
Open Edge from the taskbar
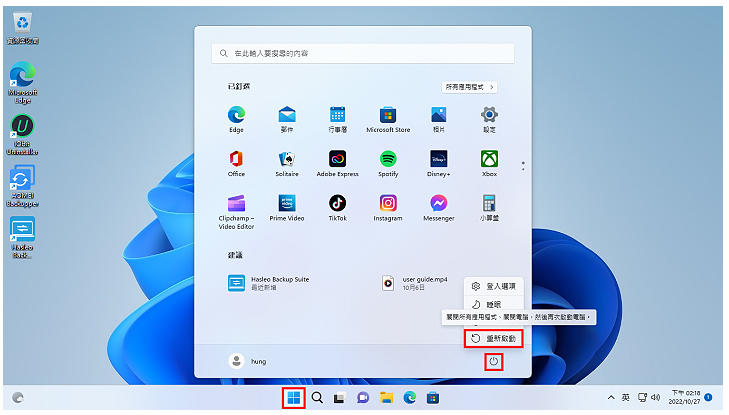coord(410,398)
